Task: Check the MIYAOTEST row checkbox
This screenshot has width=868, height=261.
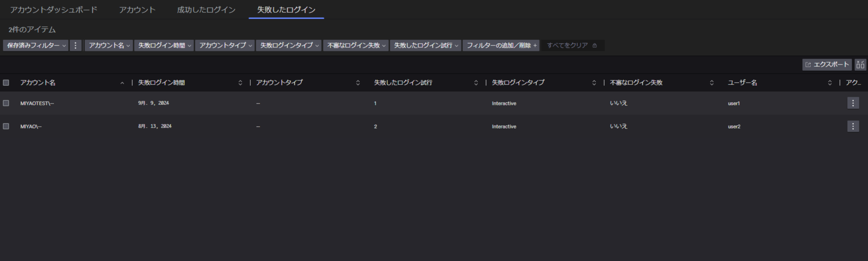Action: pyautogui.click(x=6, y=103)
